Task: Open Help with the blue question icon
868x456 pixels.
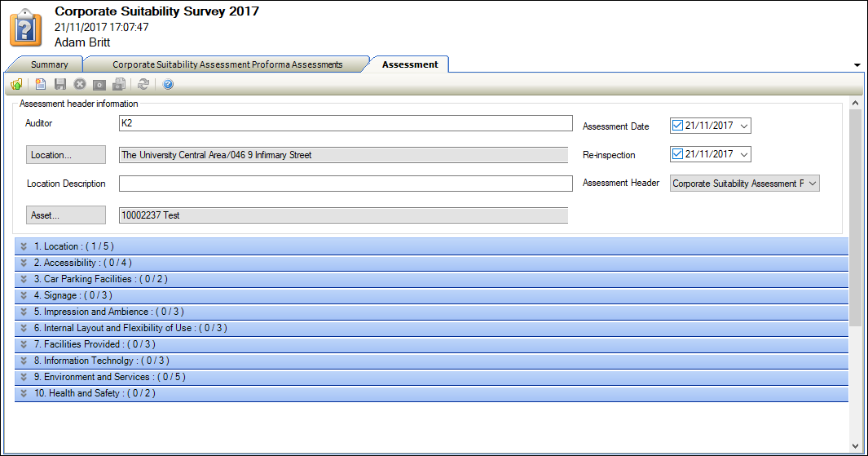Action: (169, 84)
